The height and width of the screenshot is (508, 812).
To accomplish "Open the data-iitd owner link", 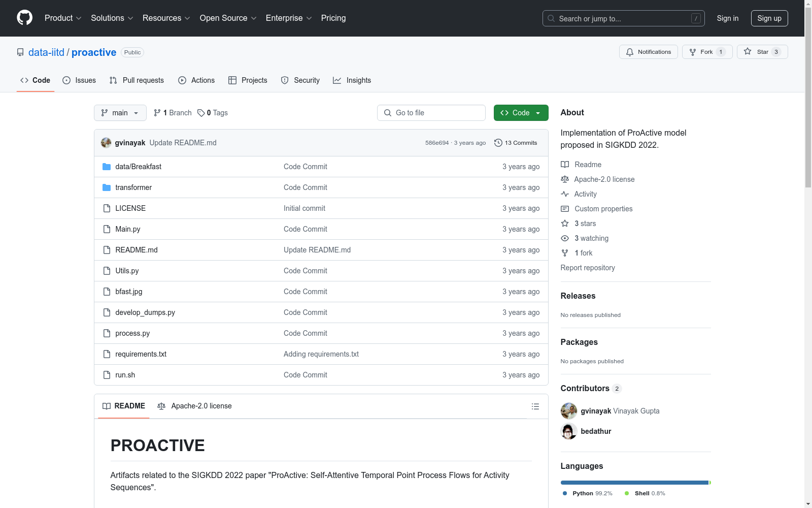I will point(46,52).
